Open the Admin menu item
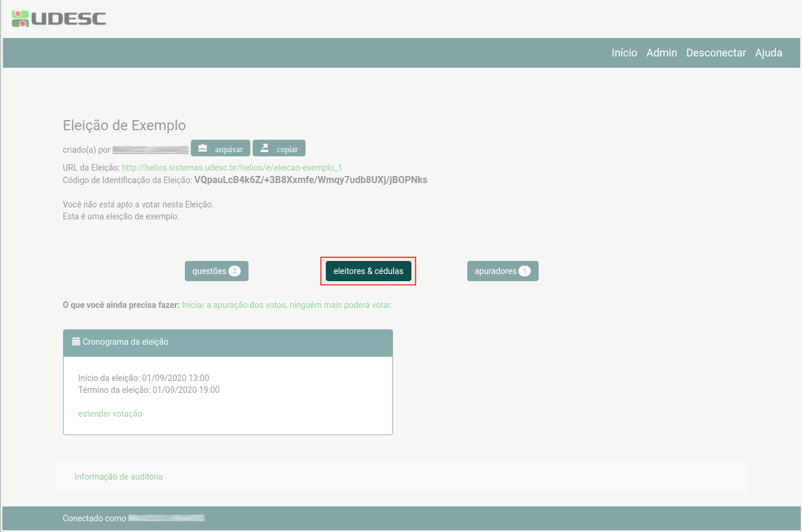This screenshot has height=532, width=802. click(x=661, y=53)
